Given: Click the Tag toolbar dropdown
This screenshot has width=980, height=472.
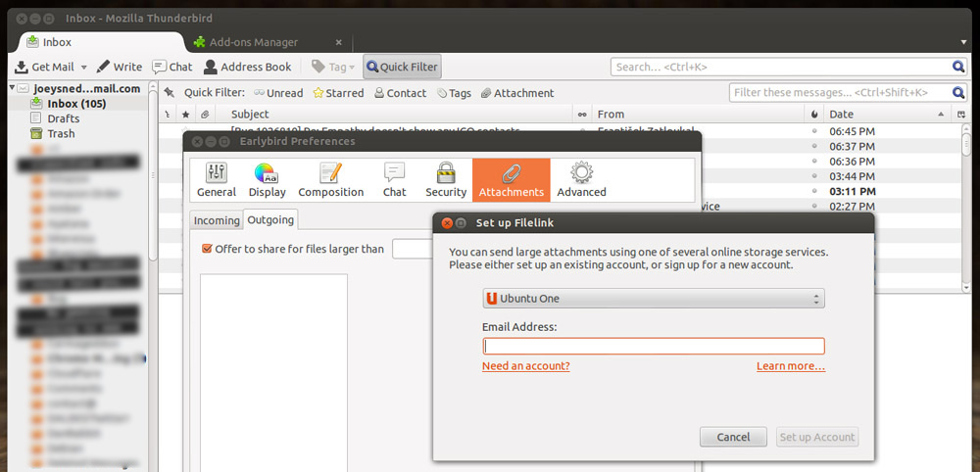Looking at the screenshot, I should (333, 67).
